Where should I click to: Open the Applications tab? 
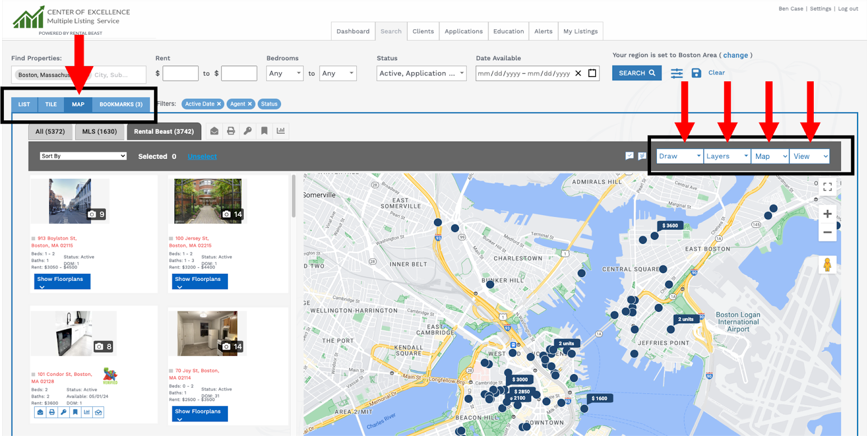click(464, 31)
